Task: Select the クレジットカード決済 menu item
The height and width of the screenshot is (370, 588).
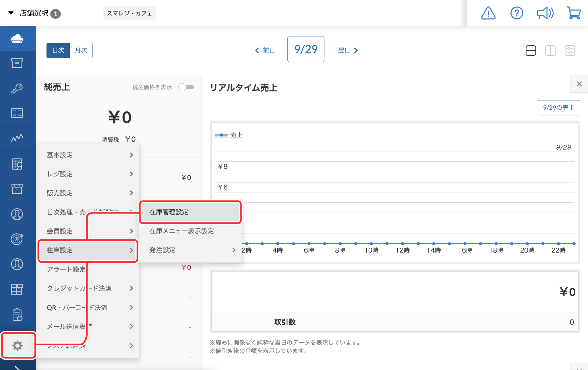Action: 88,288
